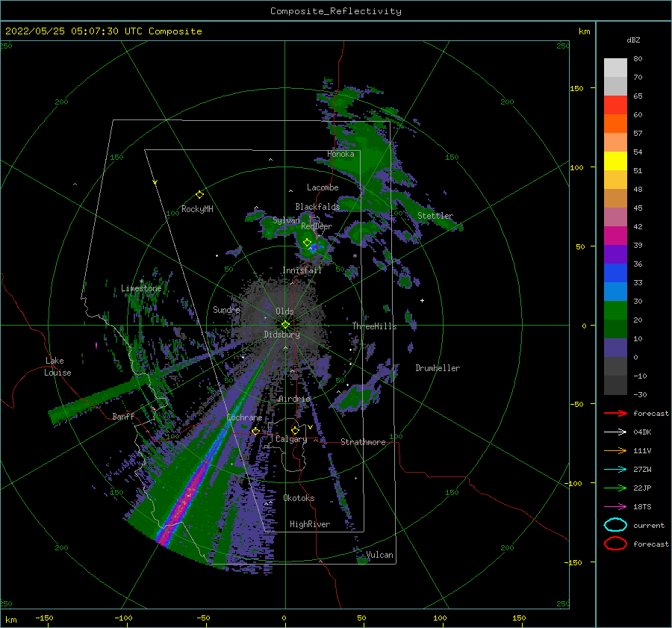Click the HighRiver label

[x=310, y=524]
